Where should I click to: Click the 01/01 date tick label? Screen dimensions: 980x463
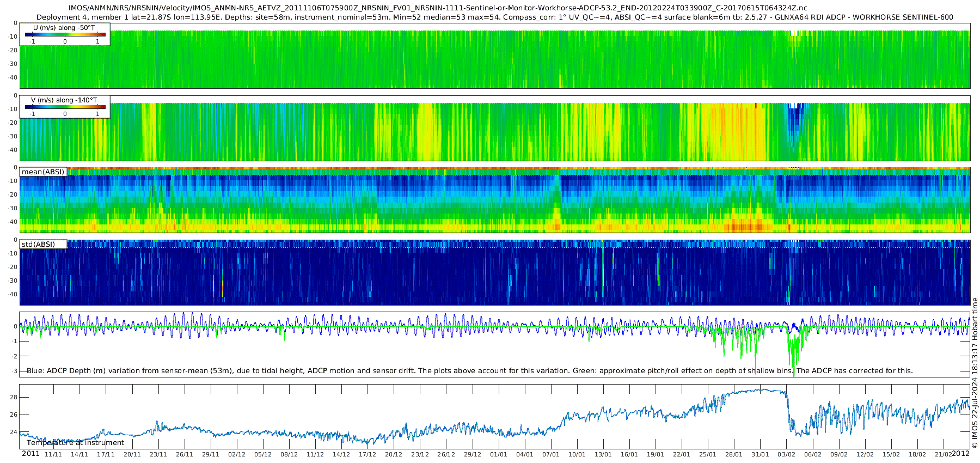coord(498,455)
